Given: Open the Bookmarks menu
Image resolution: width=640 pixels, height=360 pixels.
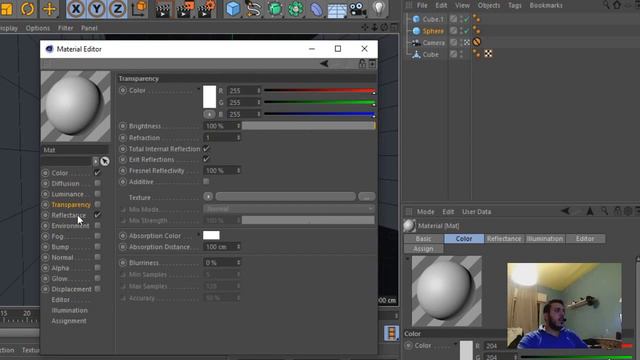Looking at the screenshot, I should [546, 5].
